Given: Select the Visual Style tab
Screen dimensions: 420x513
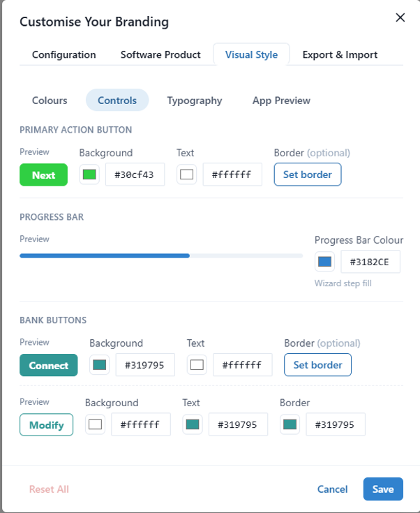Looking at the screenshot, I should (x=251, y=54).
